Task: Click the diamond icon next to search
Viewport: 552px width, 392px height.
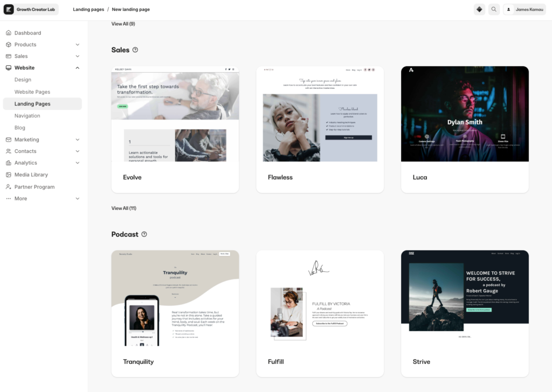Action: click(x=479, y=9)
